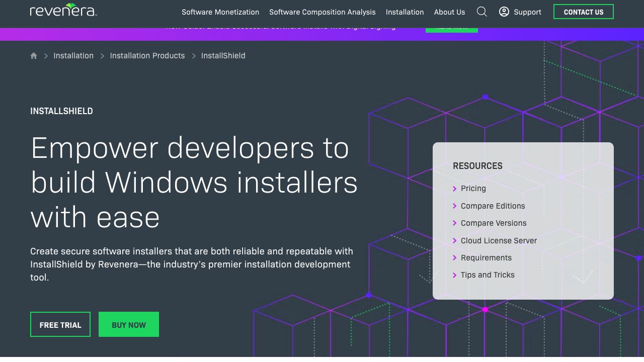The height and width of the screenshot is (362, 644).
Task: Click the chevron arrow beside Compare Versions
Action: coord(455,223)
